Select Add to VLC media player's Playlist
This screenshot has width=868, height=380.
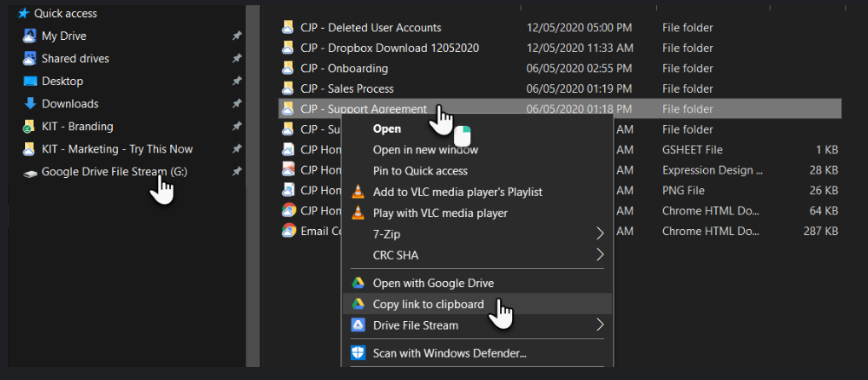[x=457, y=192]
